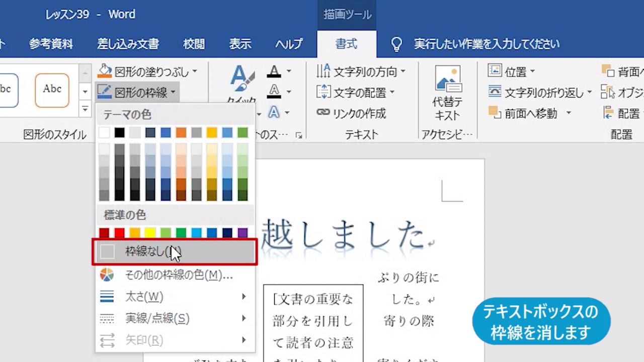Pick the dark red standard color swatch

[x=104, y=233]
